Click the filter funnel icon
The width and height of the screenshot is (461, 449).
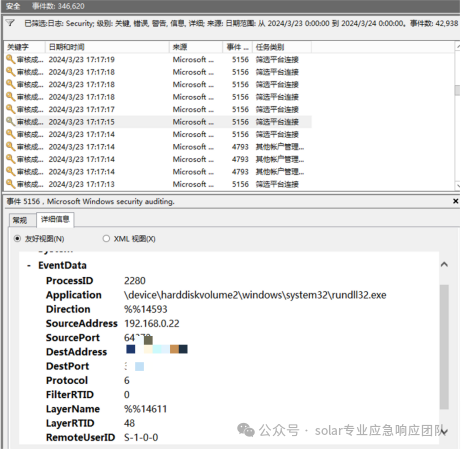[x=10, y=23]
